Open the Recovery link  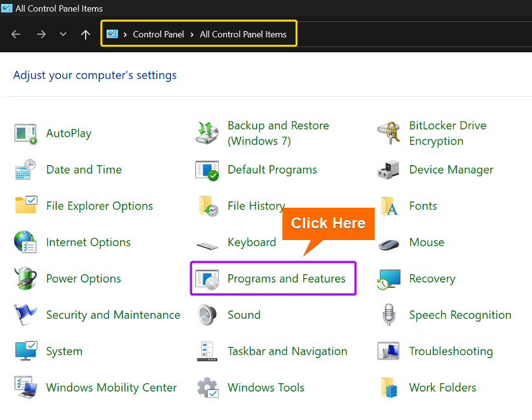click(x=432, y=279)
